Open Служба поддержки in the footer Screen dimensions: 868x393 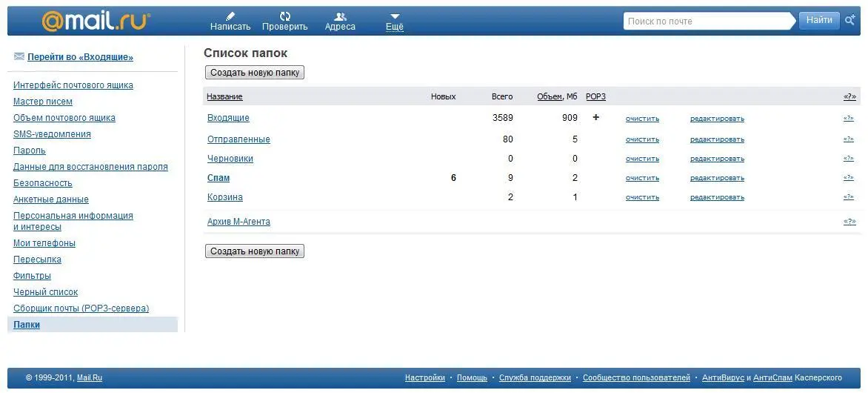(535, 378)
